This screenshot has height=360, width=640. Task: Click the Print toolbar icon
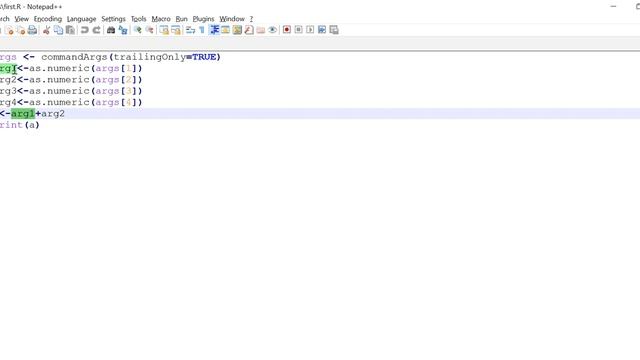pos(33,30)
